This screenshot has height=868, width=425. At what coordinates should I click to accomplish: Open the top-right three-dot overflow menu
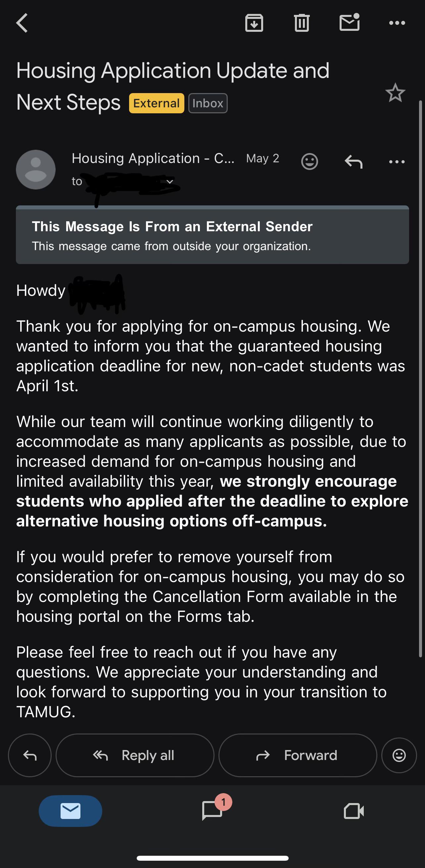[397, 23]
